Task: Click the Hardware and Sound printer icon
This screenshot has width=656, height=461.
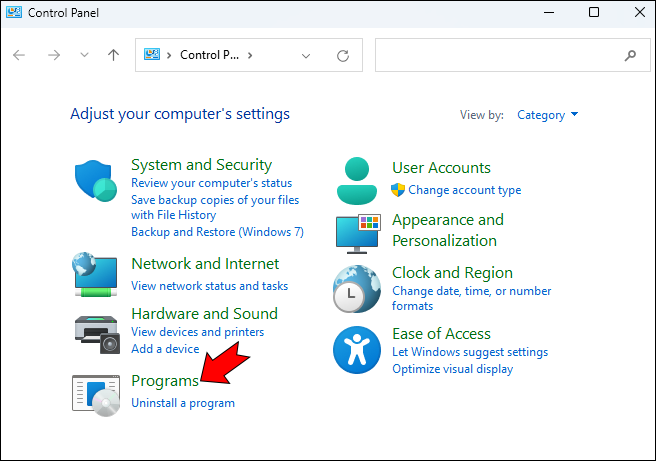Action: (97, 334)
